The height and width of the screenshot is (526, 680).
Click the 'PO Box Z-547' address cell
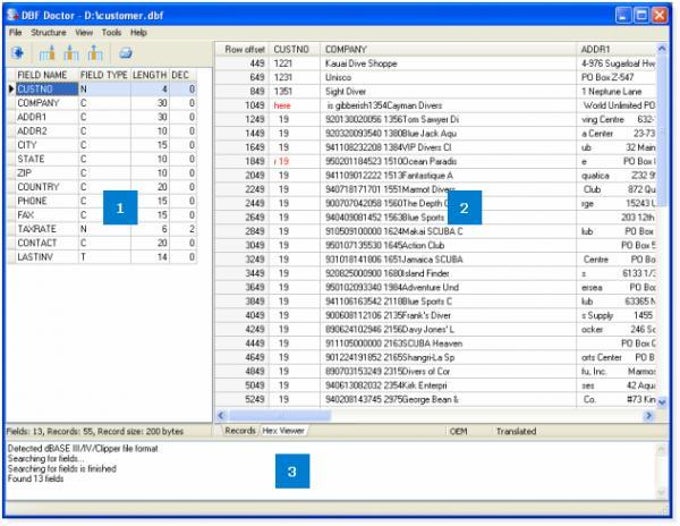(617, 77)
